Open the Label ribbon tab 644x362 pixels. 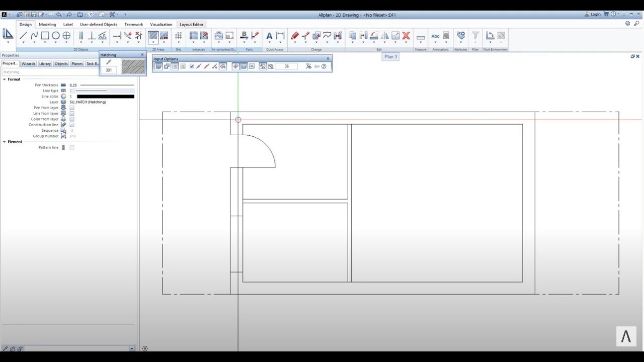tap(68, 24)
